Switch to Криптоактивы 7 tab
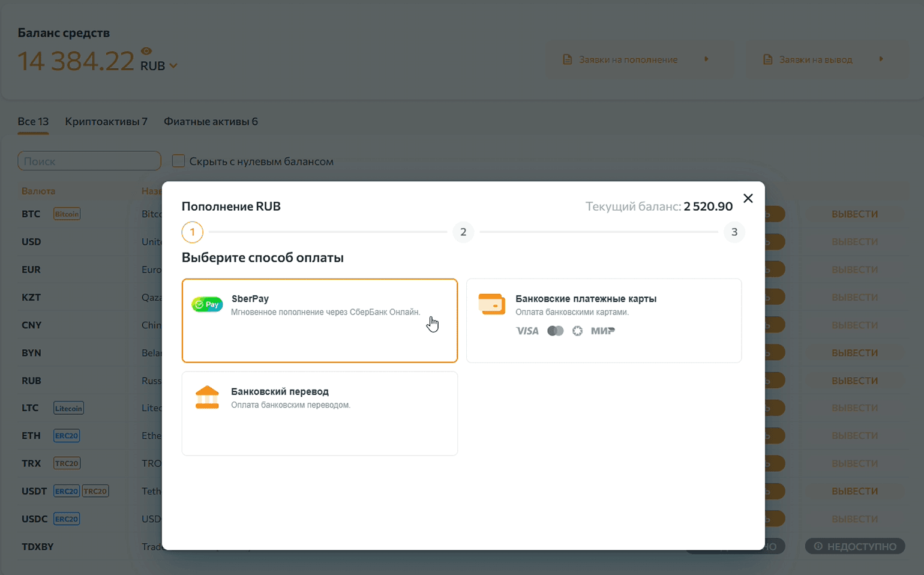This screenshot has height=575, width=924. (106, 122)
